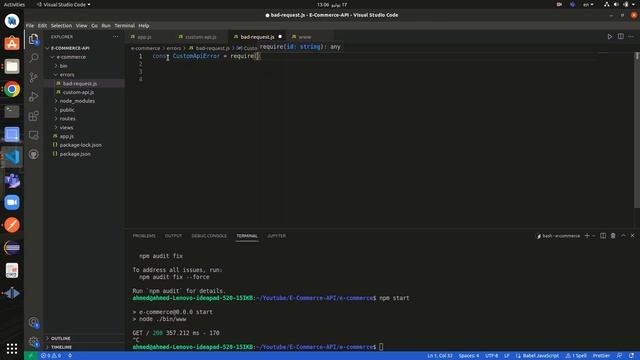Screen dimensions: 640x360
Task: Switch to the DEBUG CONSOLE tab
Action: click(x=209, y=236)
